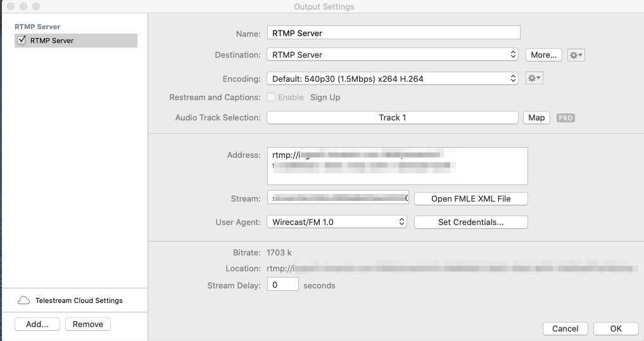Click the Stream Delay seconds field
Screen dimensions: 644x341
(282, 284)
